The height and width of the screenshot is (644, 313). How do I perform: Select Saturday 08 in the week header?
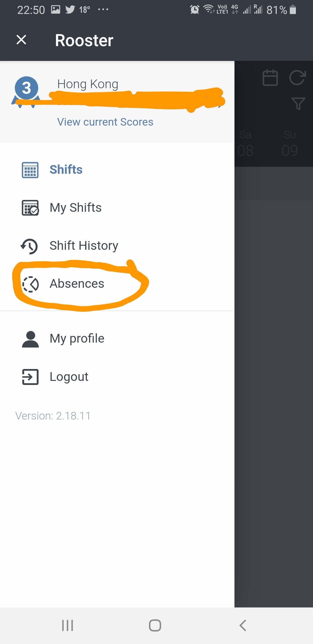tap(245, 143)
